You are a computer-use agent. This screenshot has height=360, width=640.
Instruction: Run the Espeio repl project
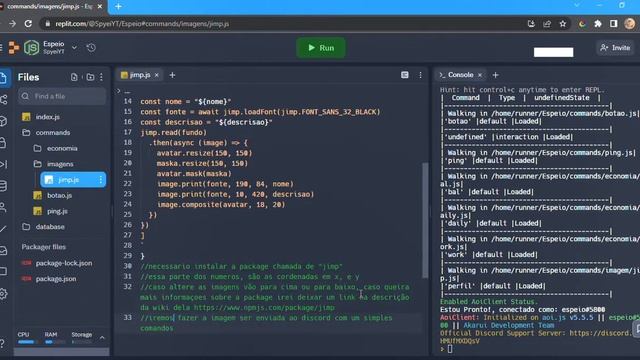321,48
